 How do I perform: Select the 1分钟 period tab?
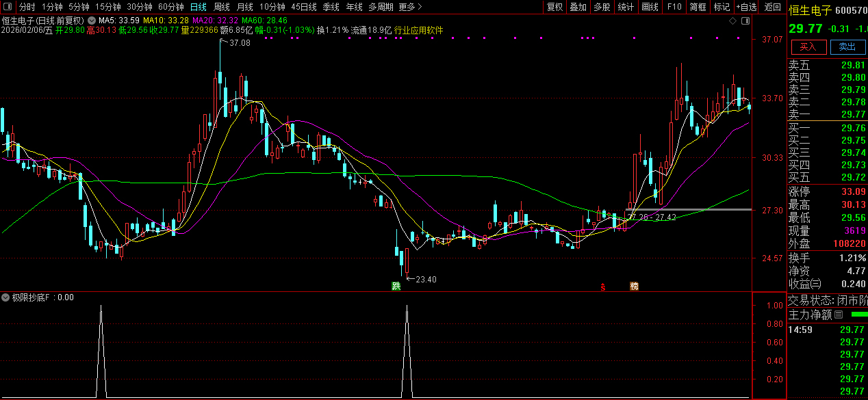pos(52,7)
